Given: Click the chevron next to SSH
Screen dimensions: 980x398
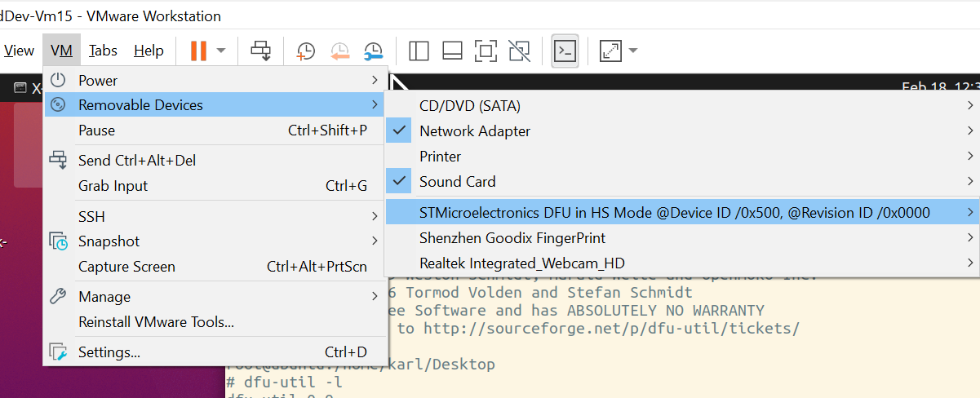Looking at the screenshot, I should pyautogui.click(x=375, y=216).
